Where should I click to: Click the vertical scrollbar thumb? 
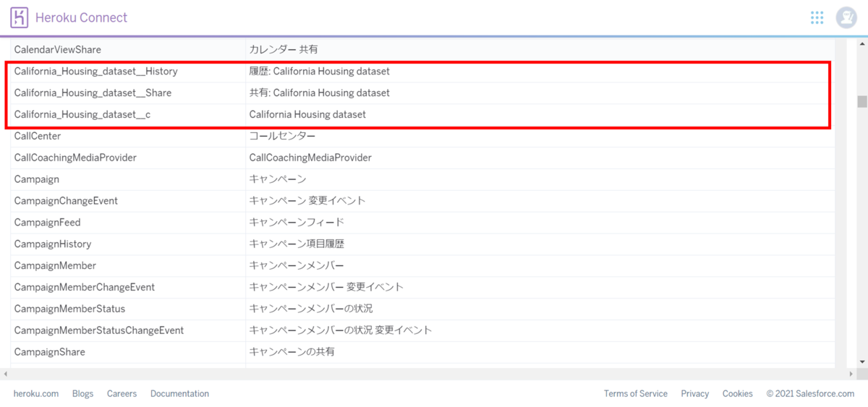862,101
